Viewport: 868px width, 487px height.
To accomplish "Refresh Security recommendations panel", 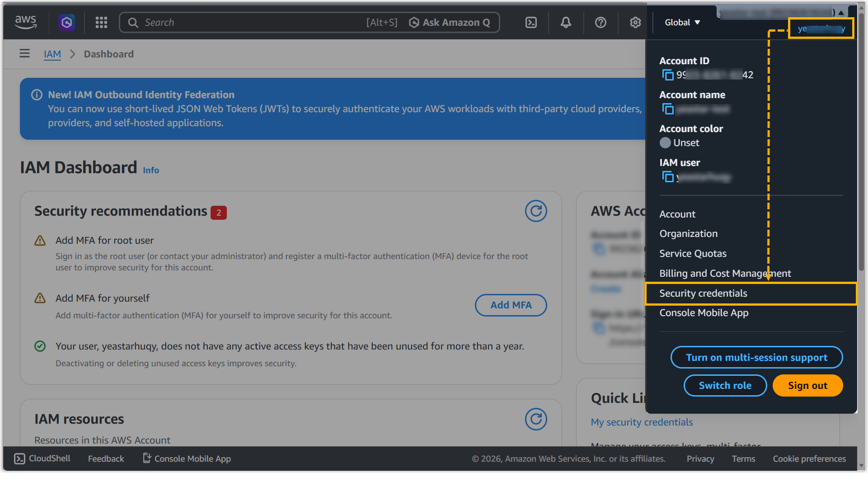I will tap(536, 211).
